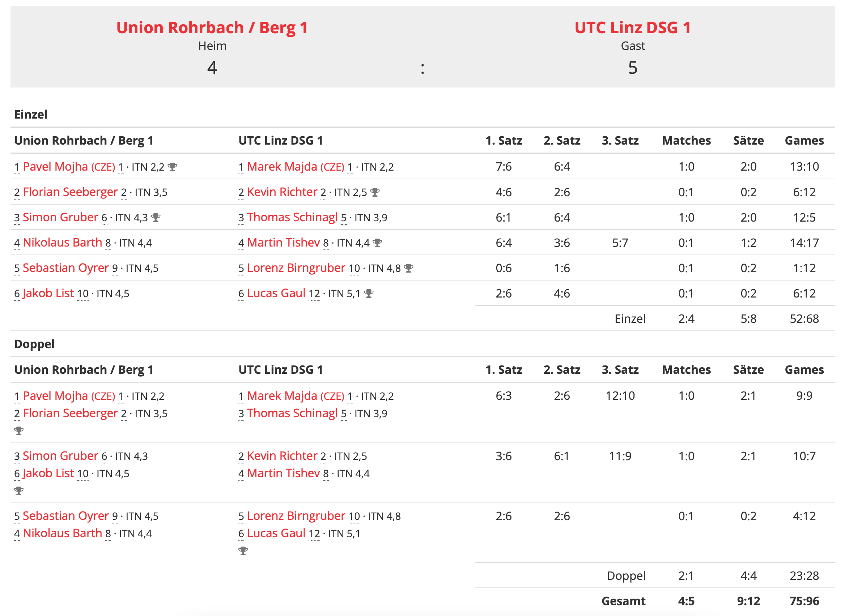
Task: Click the trophy icon beside Simon Gruber singles
Action: click(156, 218)
